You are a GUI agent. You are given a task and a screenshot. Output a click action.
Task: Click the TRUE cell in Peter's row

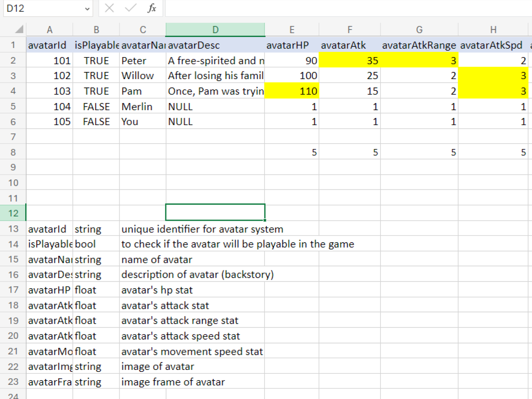[96, 61]
